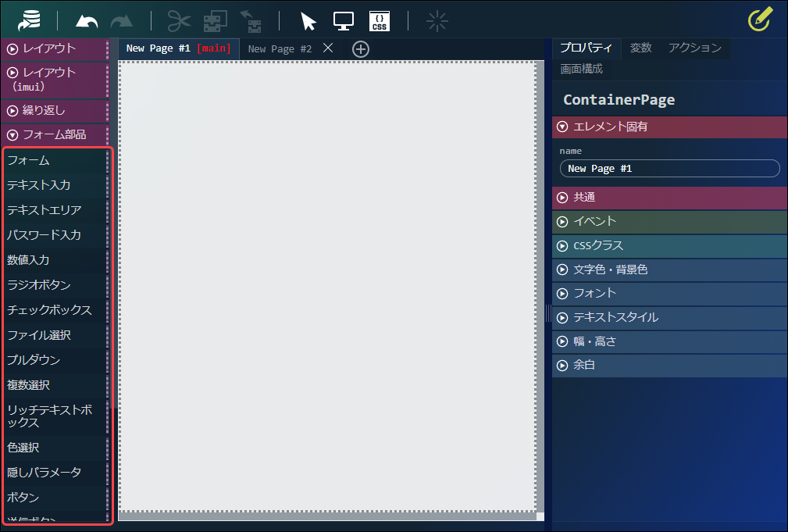
Task: Click the database save icon
Action: click(x=29, y=21)
